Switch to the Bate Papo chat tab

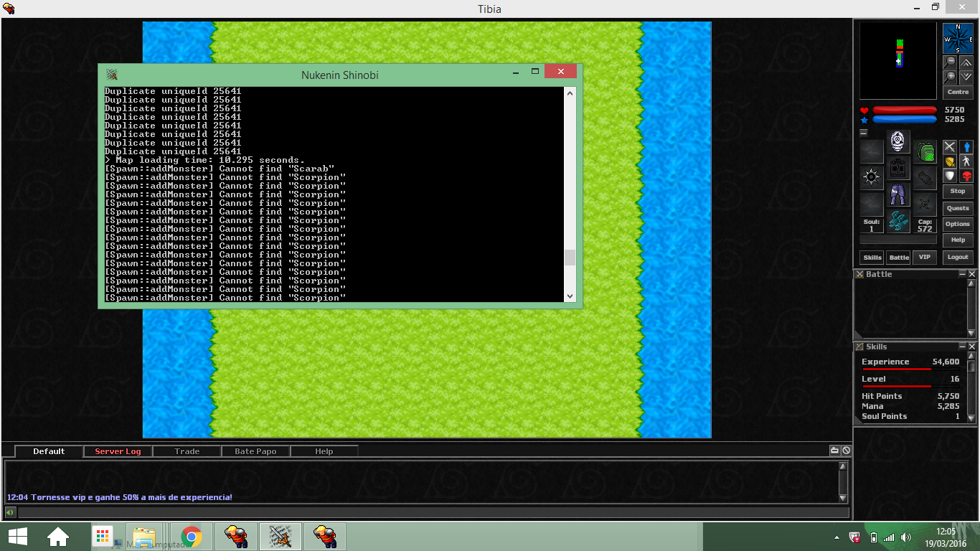pos(255,451)
